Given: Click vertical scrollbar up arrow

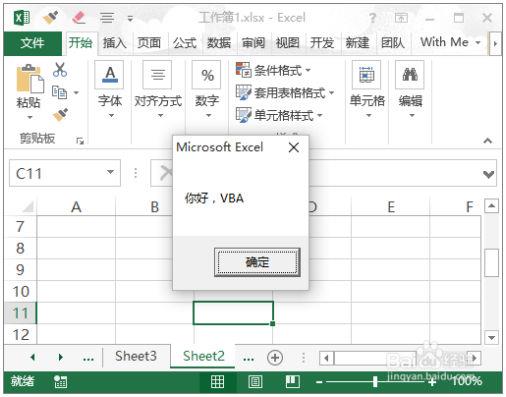Looking at the screenshot, I should point(491,206).
